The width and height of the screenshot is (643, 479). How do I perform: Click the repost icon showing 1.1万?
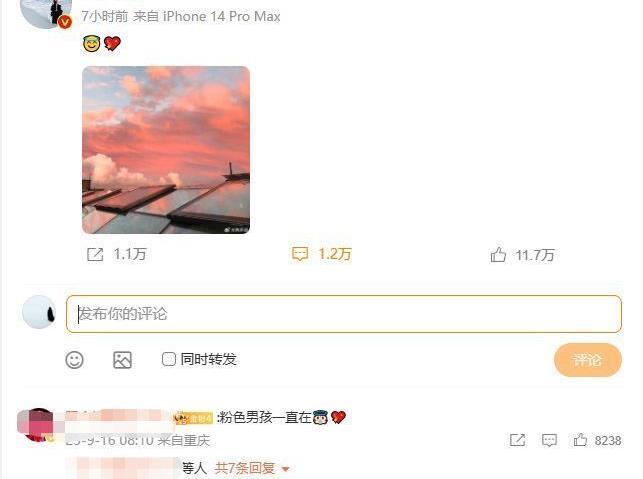pyautogui.click(x=95, y=254)
